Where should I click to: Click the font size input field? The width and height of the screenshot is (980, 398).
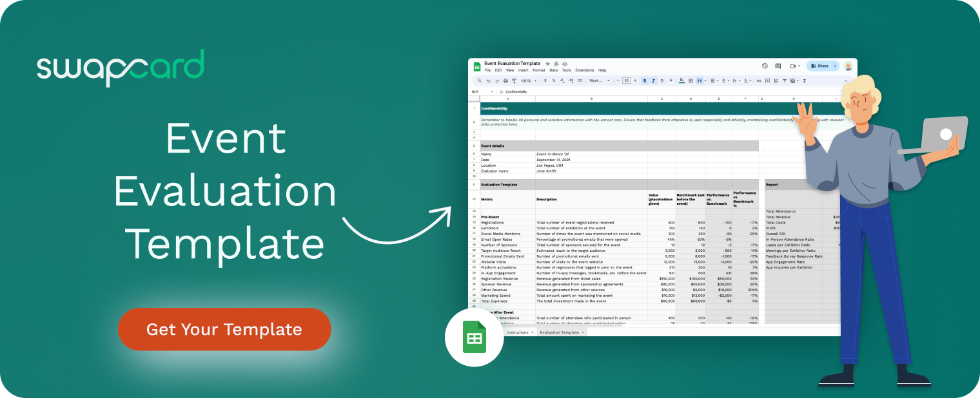(x=626, y=81)
